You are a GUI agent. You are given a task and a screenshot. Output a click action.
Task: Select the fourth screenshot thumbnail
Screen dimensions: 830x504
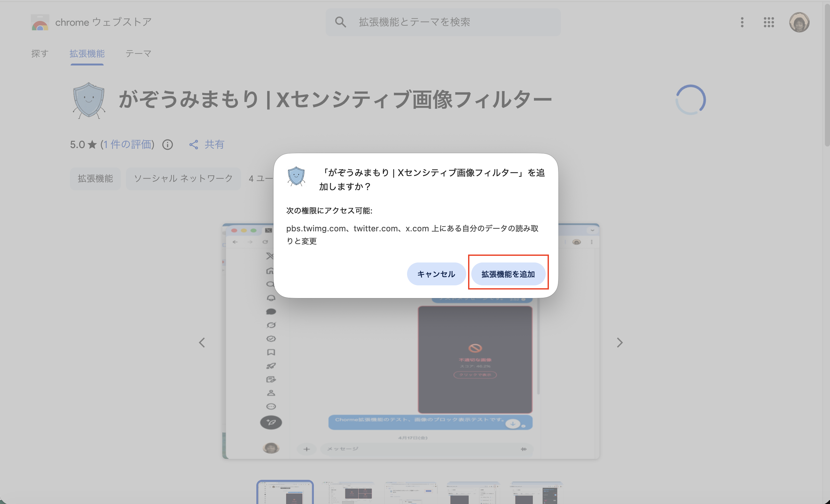coord(473,492)
